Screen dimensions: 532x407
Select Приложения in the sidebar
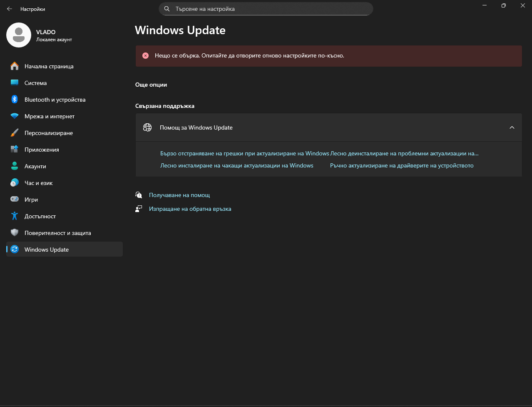point(65,150)
